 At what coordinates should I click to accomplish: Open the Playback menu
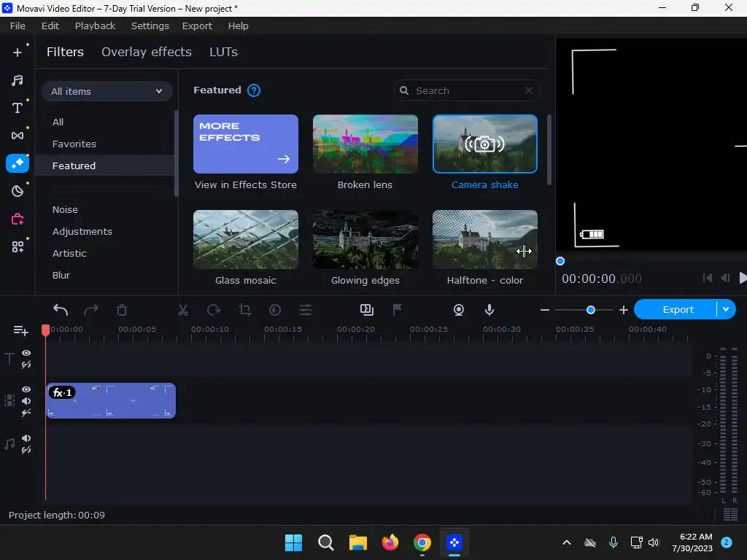95,26
